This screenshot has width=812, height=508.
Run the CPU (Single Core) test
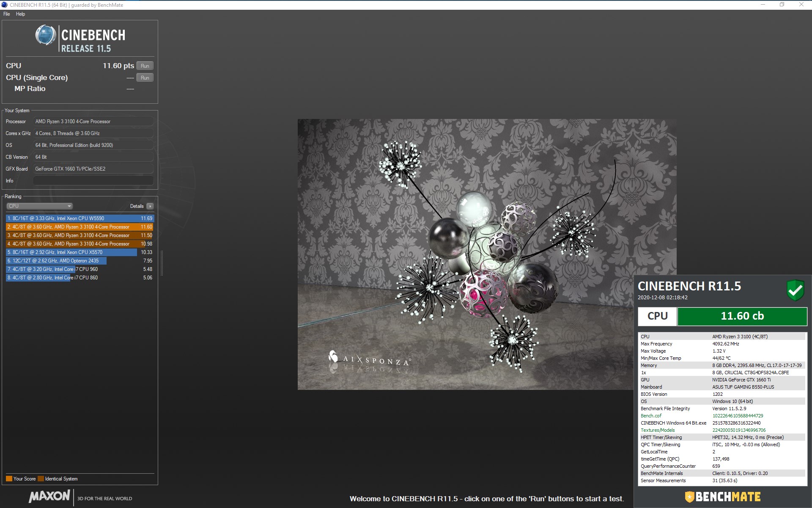click(x=145, y=78)
